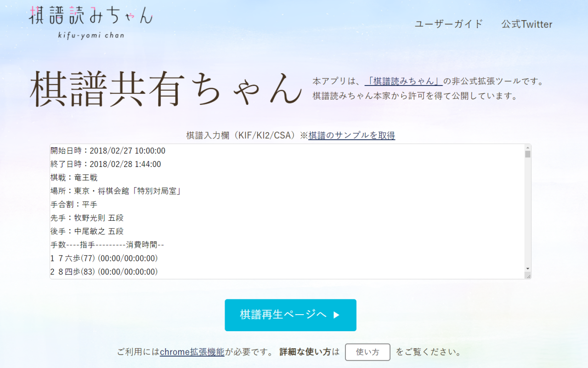Click the text 詳細な使い方は
This screenshot has width=588, height=368.
coord(309,352)
